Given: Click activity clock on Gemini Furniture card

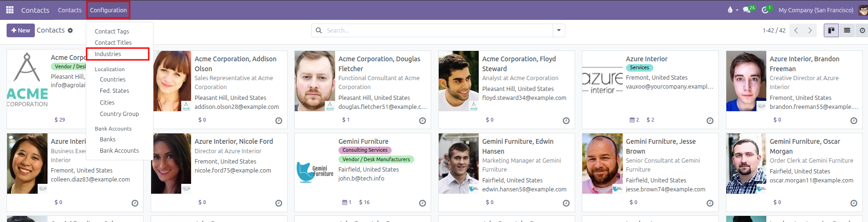Looking at the screenshot, I should 423,203.
